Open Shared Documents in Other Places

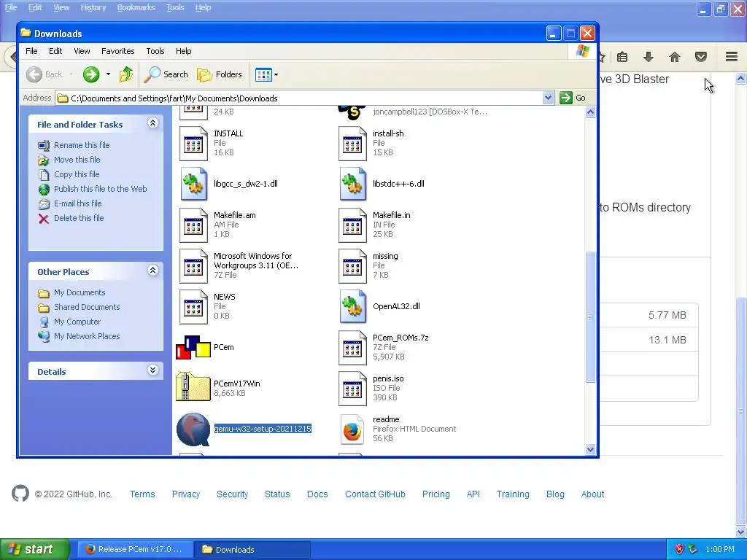[87, 307]
